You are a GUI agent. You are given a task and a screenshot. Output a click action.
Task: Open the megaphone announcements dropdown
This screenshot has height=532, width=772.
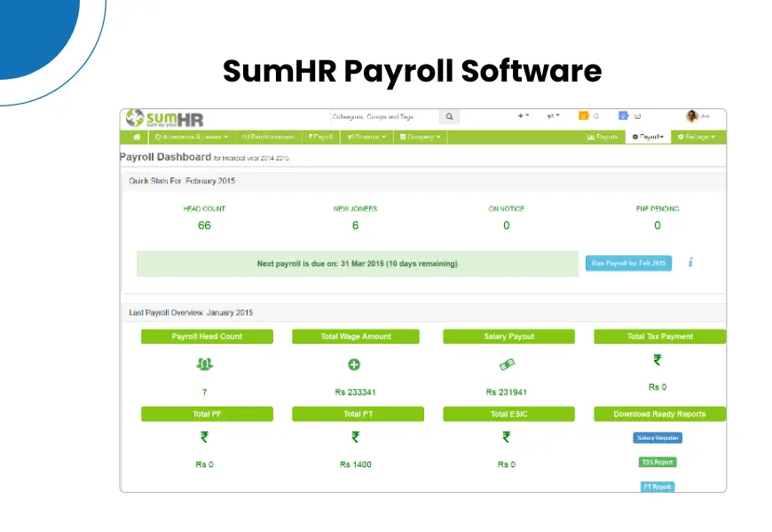[553, 116]
